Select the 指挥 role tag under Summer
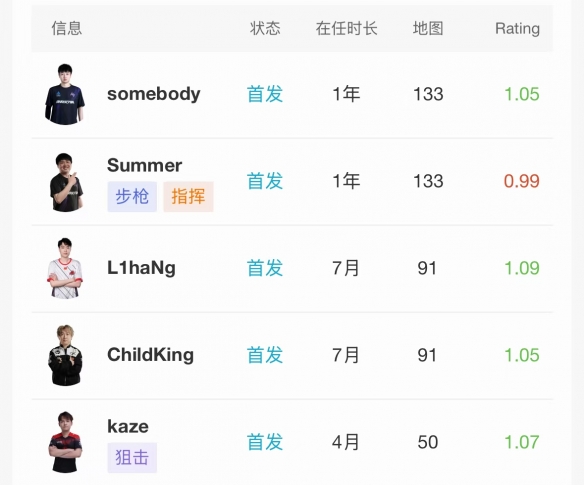The image size is (584, 485). pyautogui.click(x=188, y=197)
